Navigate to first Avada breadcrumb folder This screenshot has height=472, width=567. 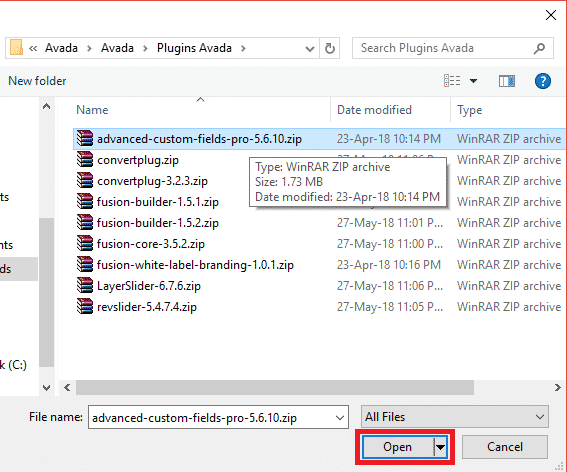(61, 48)
